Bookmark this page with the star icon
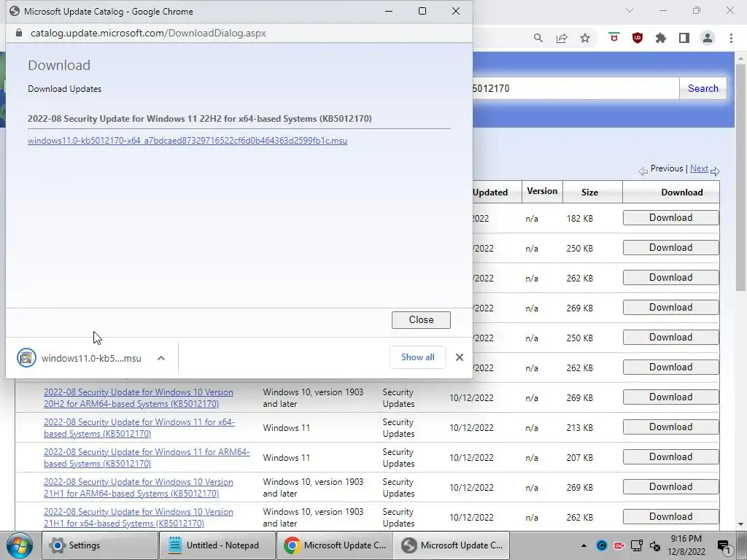Screen dimensions: 747x560 [x=585, y=38]
